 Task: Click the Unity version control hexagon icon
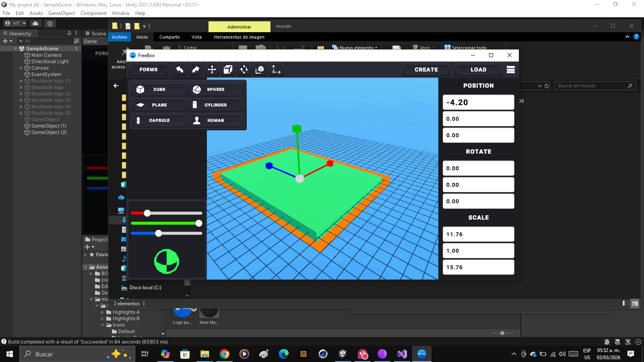point(50,23)
